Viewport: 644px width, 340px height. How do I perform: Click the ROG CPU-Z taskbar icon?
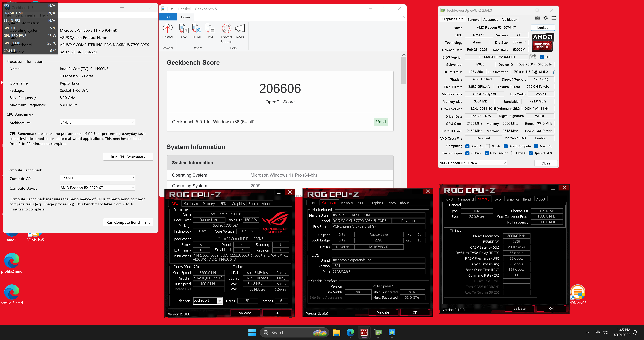[x=364, y=332]
